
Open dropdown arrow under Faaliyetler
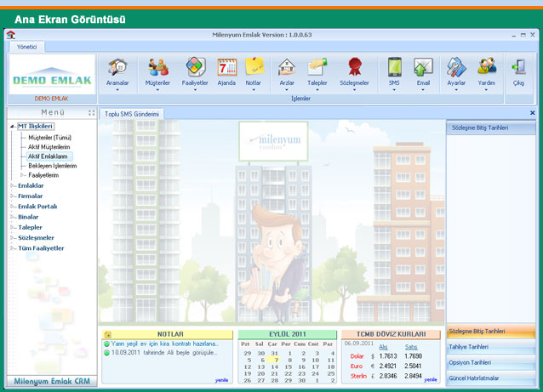tap(195, 90)
